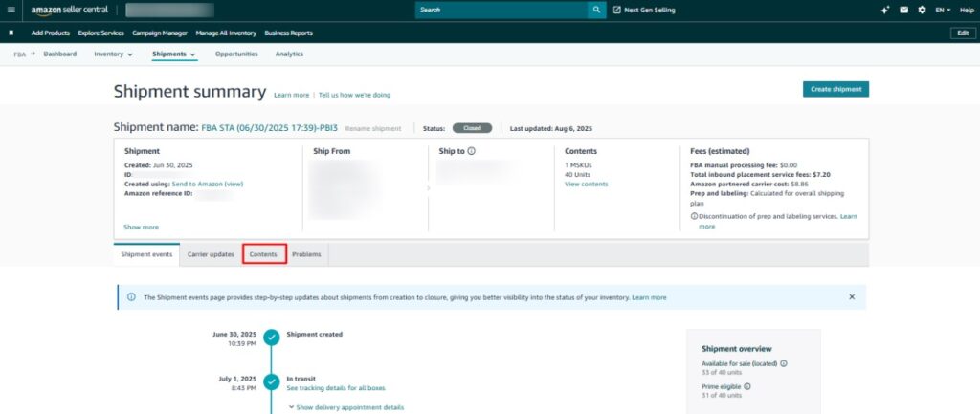Click the Create shipment button

pyautogui.click(x=835, y=89)
